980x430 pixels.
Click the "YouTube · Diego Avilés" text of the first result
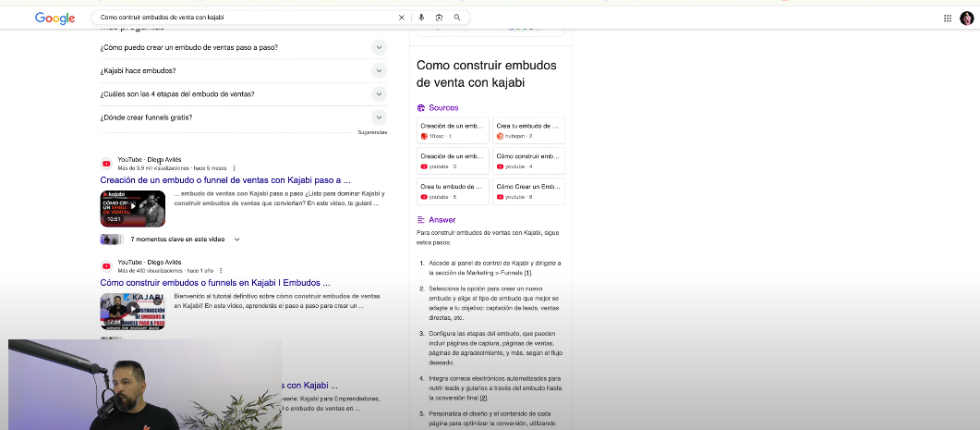(x=150, y=160)
